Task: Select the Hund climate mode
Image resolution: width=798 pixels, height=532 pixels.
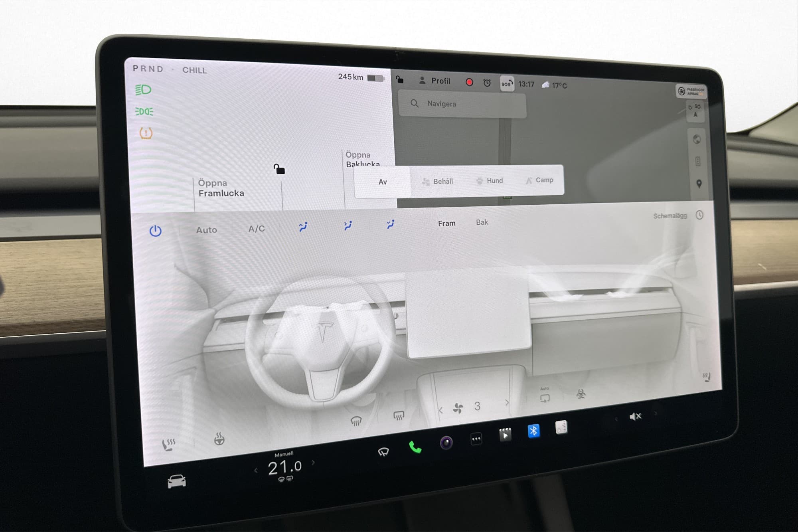Action: click(x=490, y=181)
